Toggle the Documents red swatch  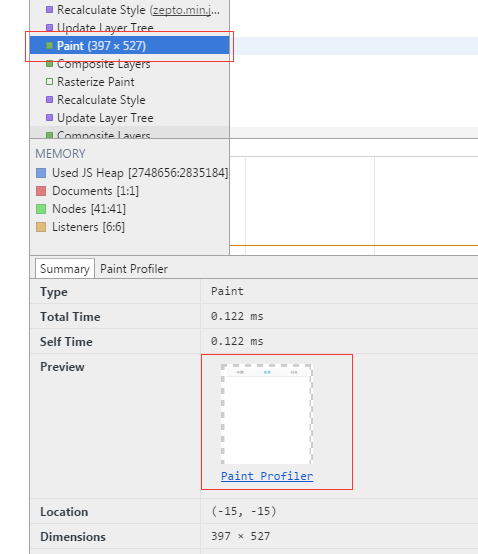coord(41,191)
